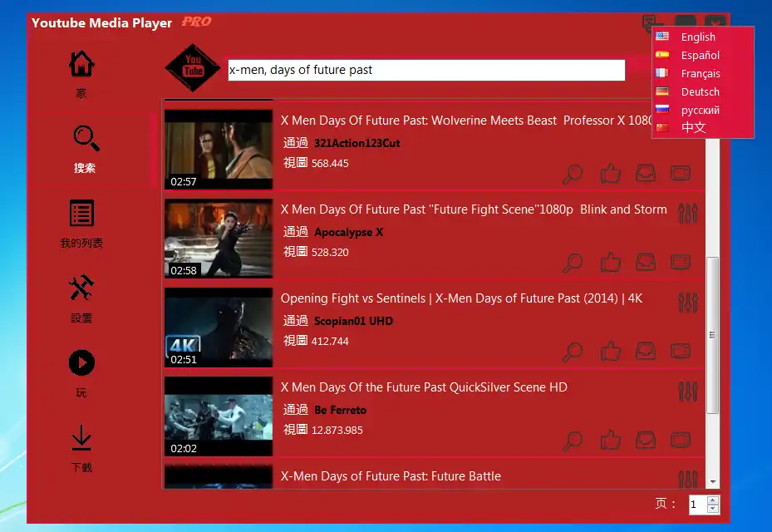
Task: Open Settings (設置) tools icon
Action: click(x=81, y=299)
